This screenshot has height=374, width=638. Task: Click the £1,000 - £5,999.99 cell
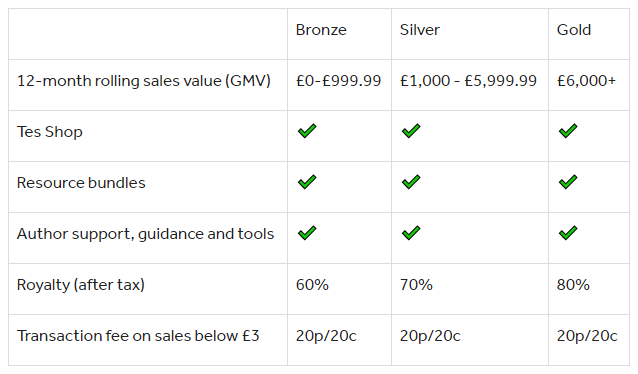pyautogui.click(x=468, y=81)
